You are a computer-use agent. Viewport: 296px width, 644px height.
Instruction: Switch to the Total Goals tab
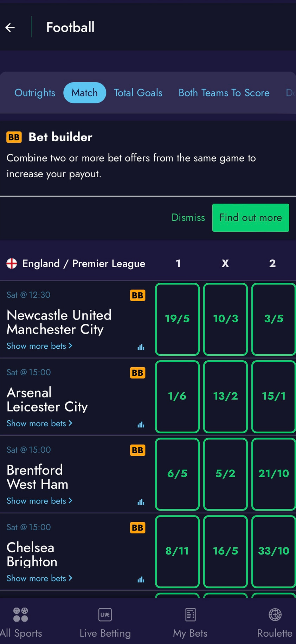[x=138, y=93]
